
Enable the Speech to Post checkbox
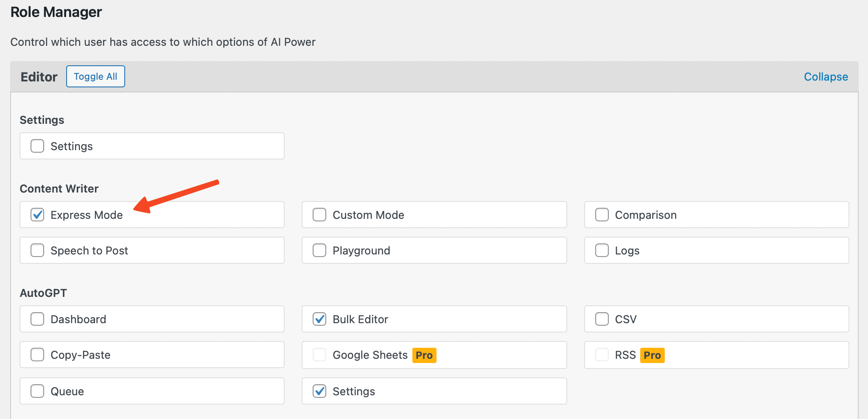coord(37,250)
